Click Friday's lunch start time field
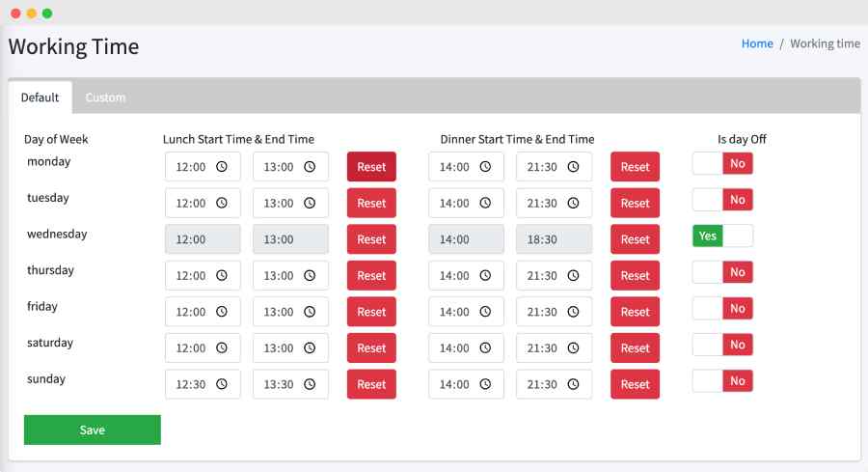Image resolution: width=868 pixels, height=472 pixels. point(203,312)
